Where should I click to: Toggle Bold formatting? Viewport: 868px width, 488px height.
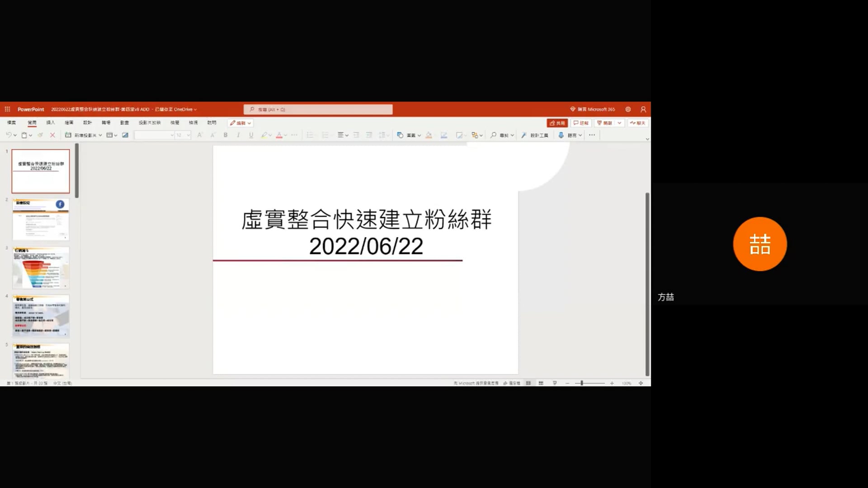[225, 135]
